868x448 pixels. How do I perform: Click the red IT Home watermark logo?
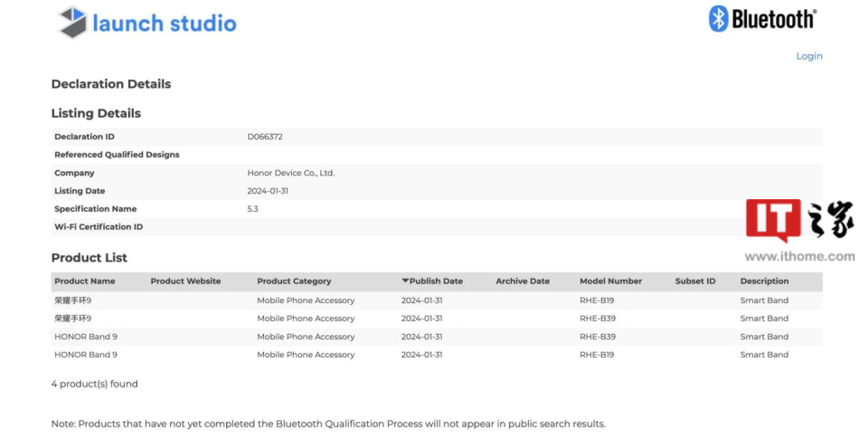coord(773,220)
